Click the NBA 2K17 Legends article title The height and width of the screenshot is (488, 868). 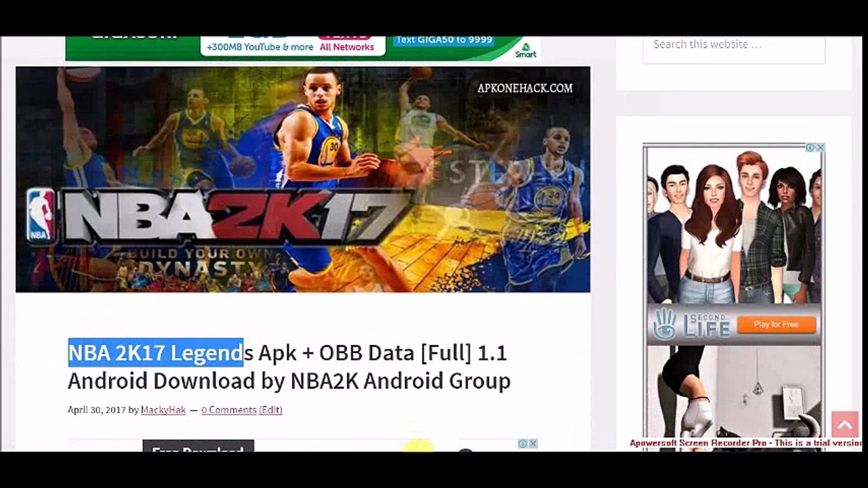[289, 367]
